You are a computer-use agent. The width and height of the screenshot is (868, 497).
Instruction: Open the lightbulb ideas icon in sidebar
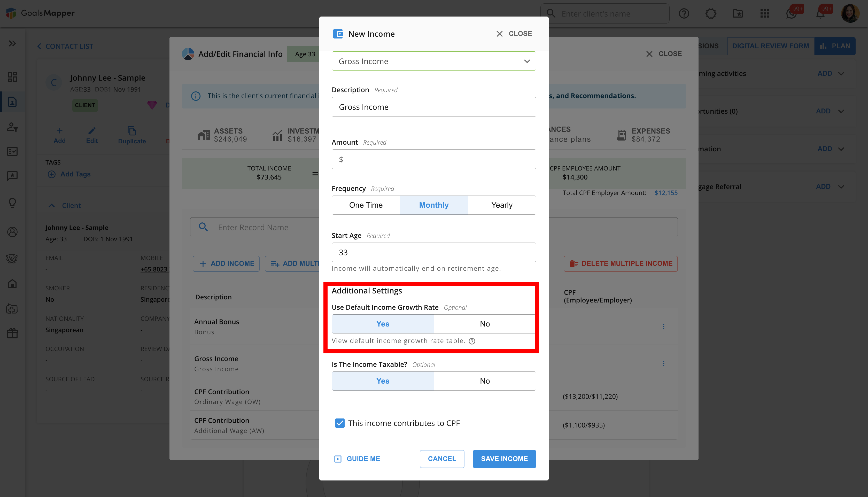point(12,203)
